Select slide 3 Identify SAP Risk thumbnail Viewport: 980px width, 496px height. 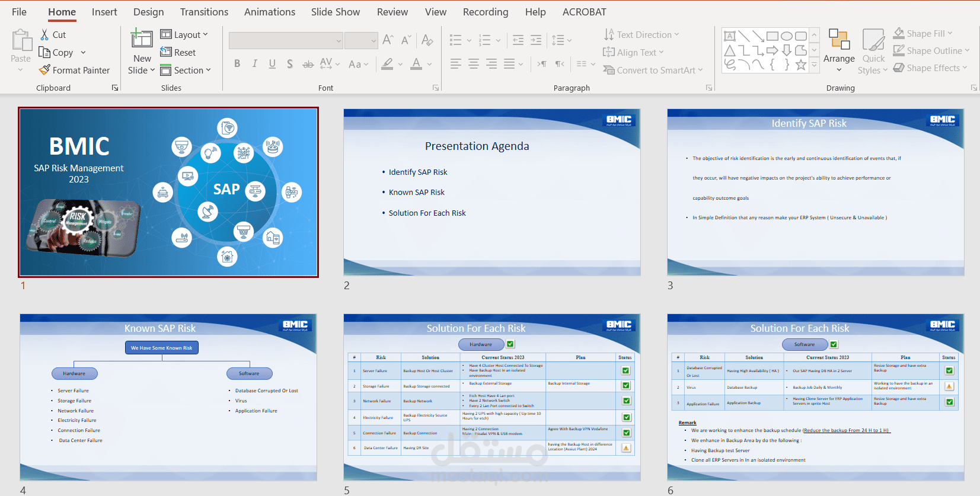pyautogui.click(x=816, y=192)
